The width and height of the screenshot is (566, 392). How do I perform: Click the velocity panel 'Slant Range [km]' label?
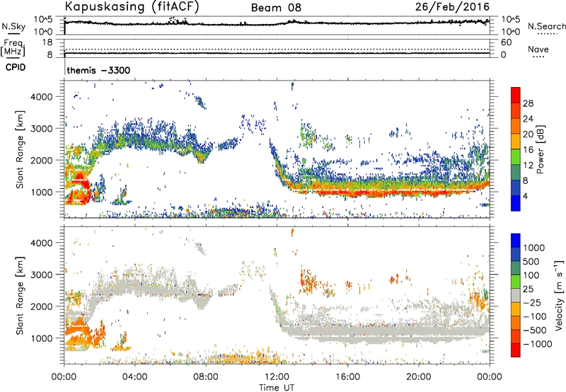click(x=20, y=295)
